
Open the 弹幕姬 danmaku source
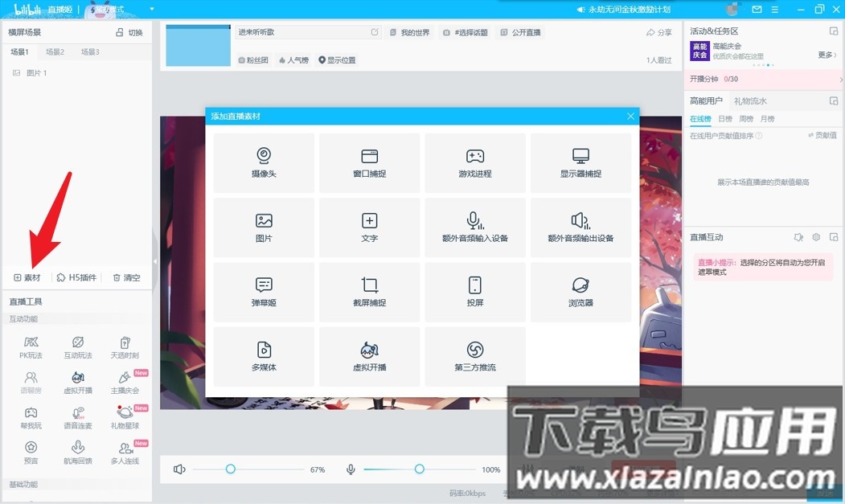pyautogui.click(x=264, y=291)
